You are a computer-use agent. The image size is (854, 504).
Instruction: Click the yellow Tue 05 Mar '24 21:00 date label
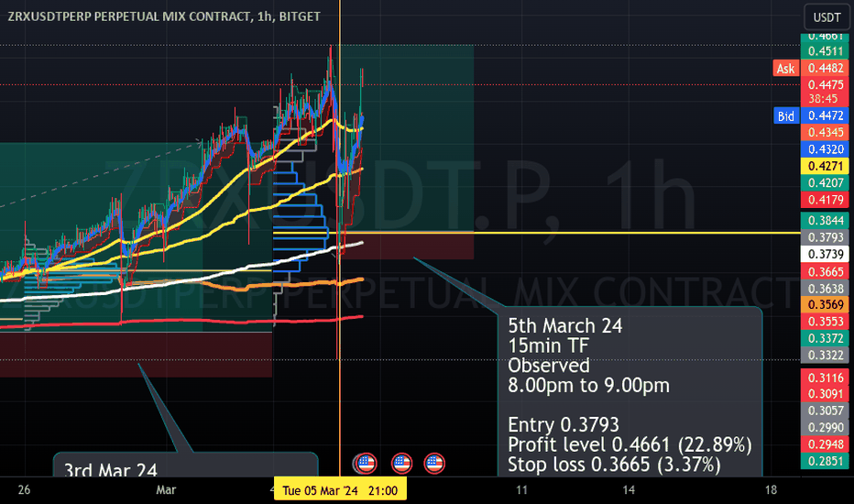pyautogui.click(x=340, y=490)
